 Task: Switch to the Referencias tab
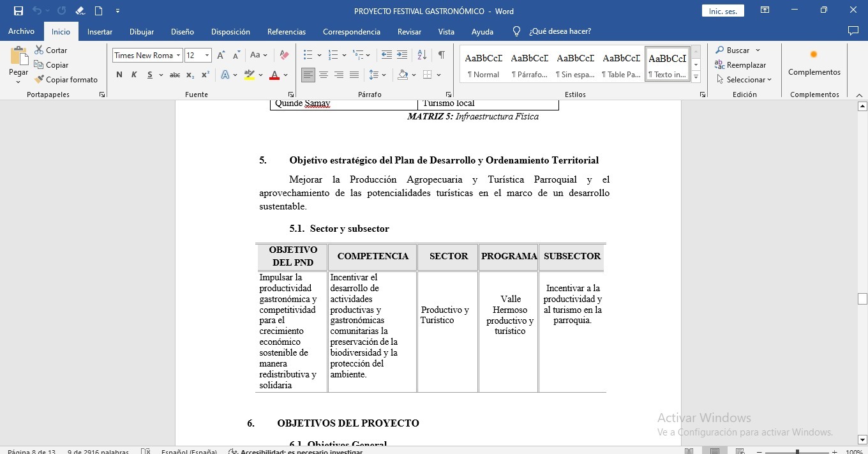tap(286, 31)
